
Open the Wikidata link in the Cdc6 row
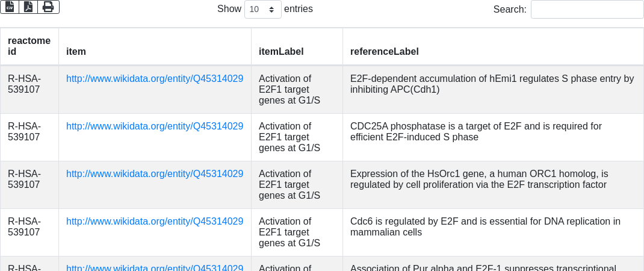(x=155, y=221)
